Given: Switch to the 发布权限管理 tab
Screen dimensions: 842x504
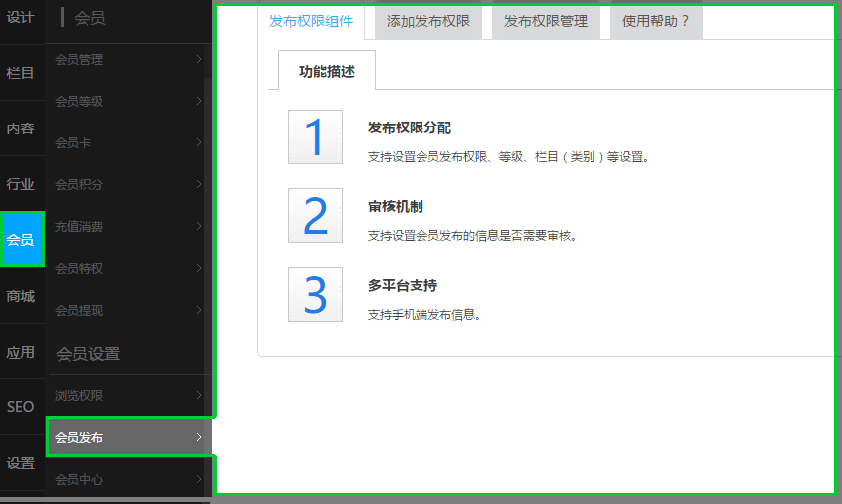Looking at the screenshot, I should tap(545, 21).
